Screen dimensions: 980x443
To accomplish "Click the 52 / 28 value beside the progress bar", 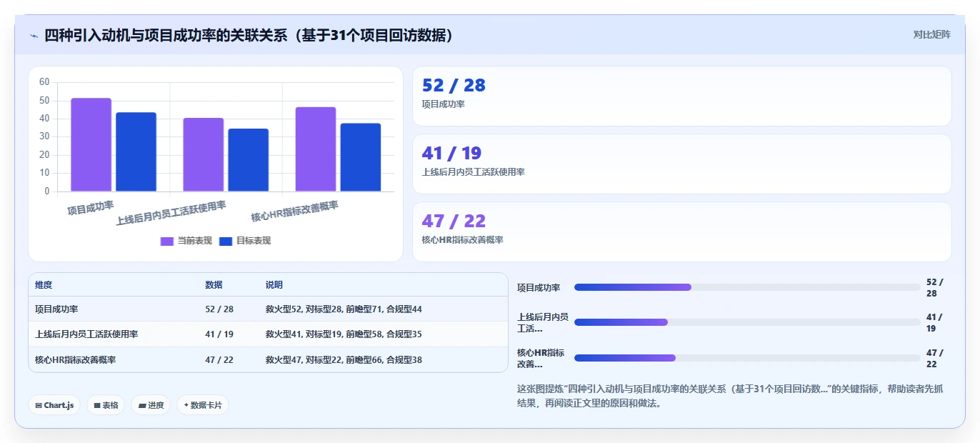I will 934,288.
